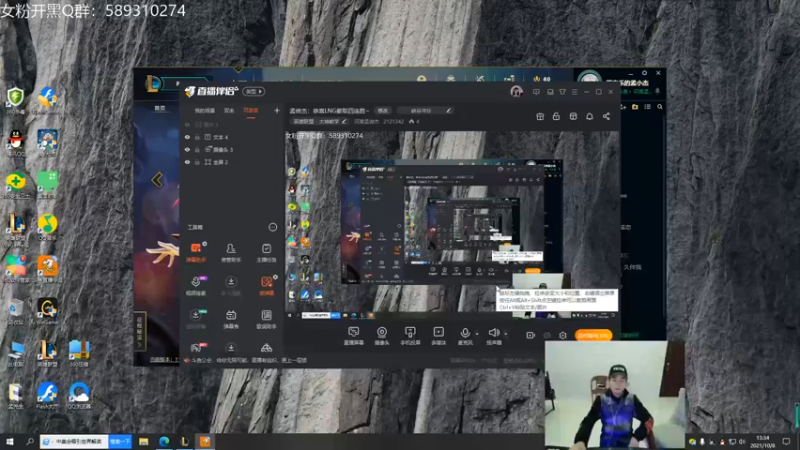
Task: Open the yellow folder icon in League friends panel
Action: tap(635, 107)
